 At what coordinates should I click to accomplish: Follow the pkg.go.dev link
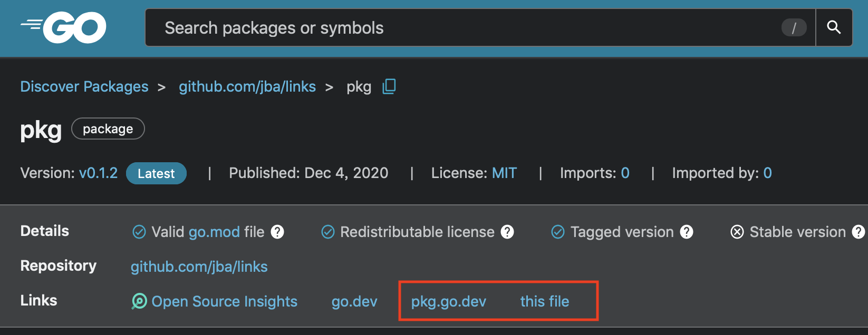tap(449, 301)
